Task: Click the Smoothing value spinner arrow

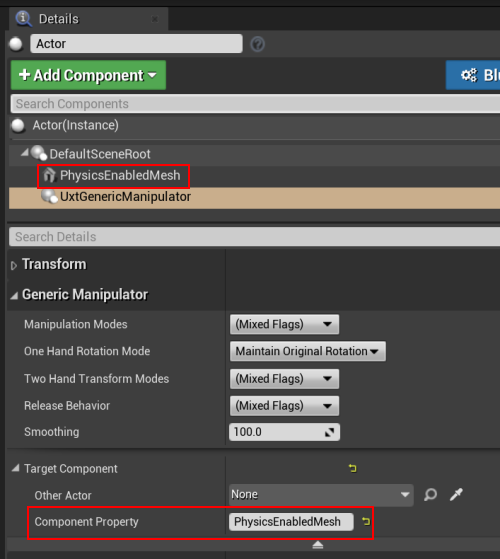Action: (x=329, y=432)
